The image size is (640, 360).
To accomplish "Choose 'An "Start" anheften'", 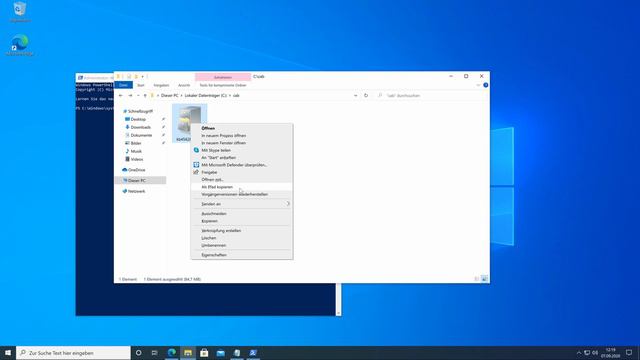I will point(218,158).
